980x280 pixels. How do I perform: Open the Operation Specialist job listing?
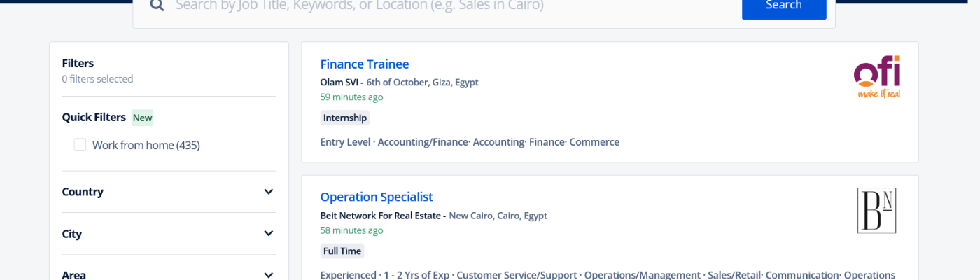(x=376, y=197)
